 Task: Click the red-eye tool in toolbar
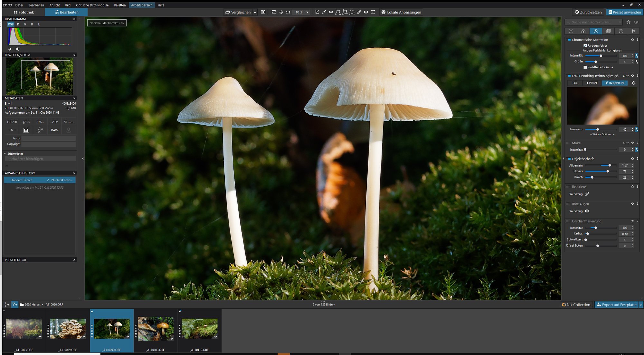(x=366, y=12)
